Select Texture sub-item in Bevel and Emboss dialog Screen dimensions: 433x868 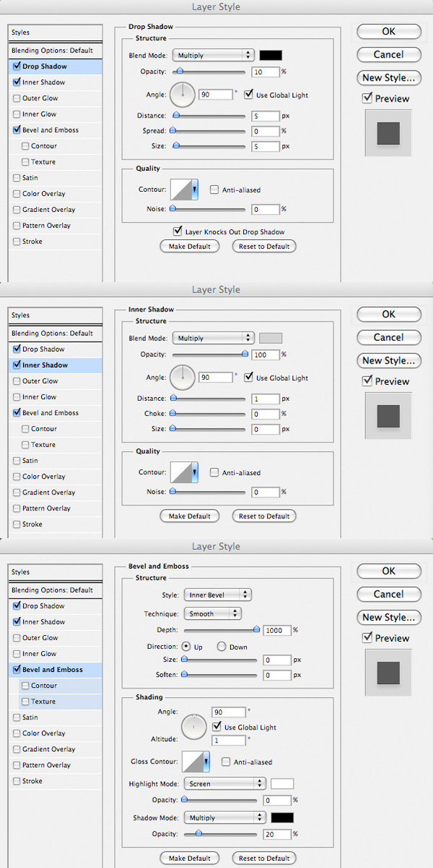coord(55,701)
